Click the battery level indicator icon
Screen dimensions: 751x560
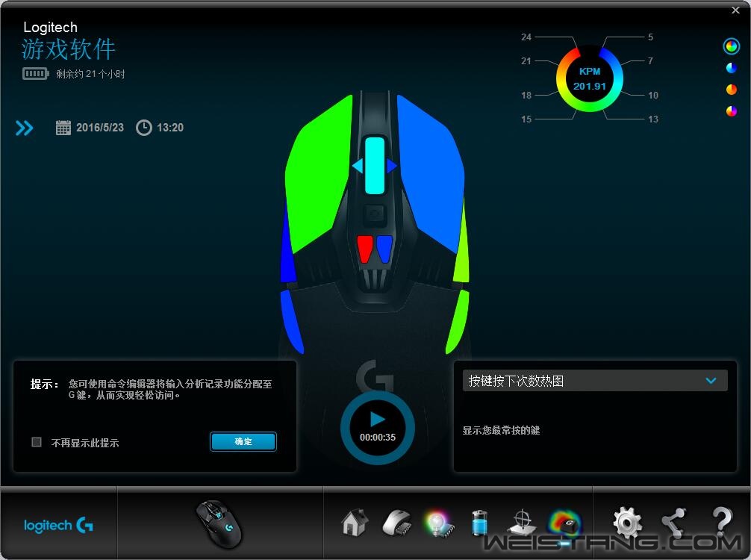(35, 74)
